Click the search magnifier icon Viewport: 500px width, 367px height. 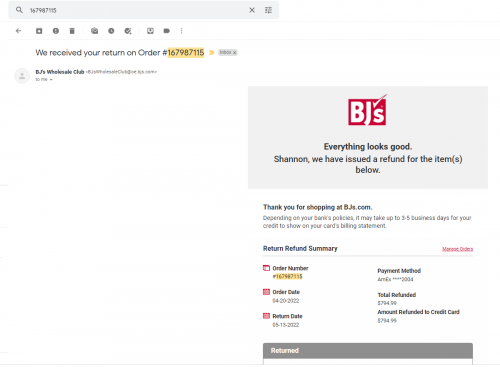(x=19, y=10)
